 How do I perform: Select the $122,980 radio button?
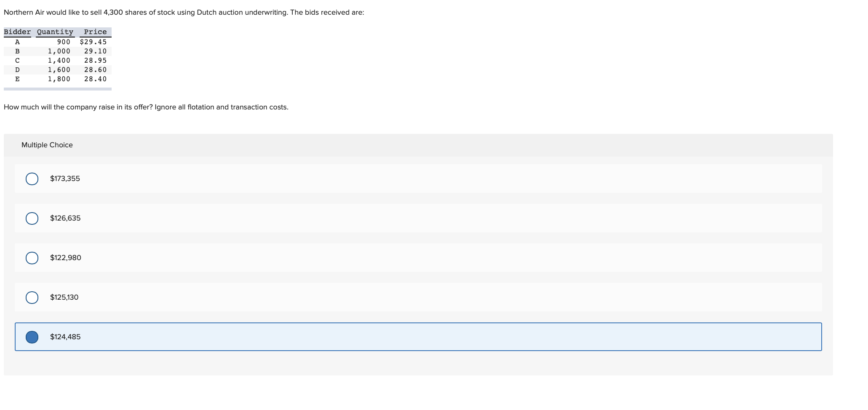click(32, 258)
